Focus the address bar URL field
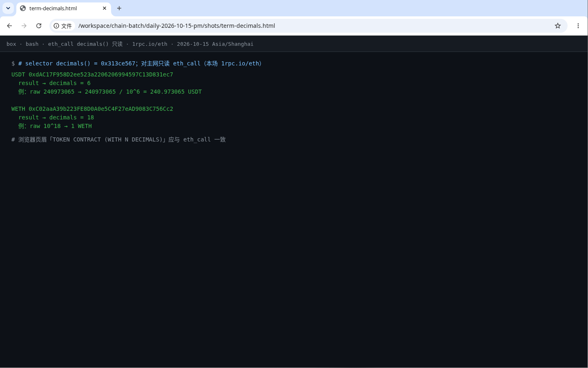588x368 pixels. 310,26
